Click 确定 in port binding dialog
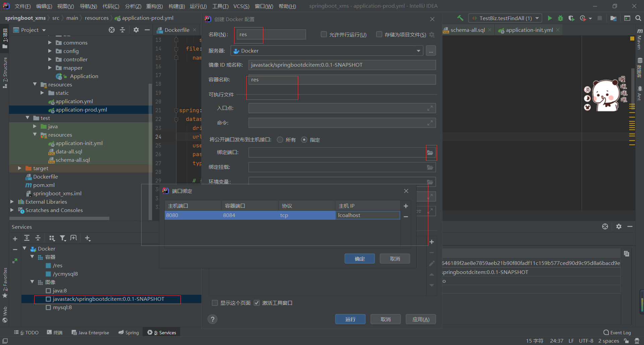The height and width of the screenshot is (345, 644). [x=360, y=259]
